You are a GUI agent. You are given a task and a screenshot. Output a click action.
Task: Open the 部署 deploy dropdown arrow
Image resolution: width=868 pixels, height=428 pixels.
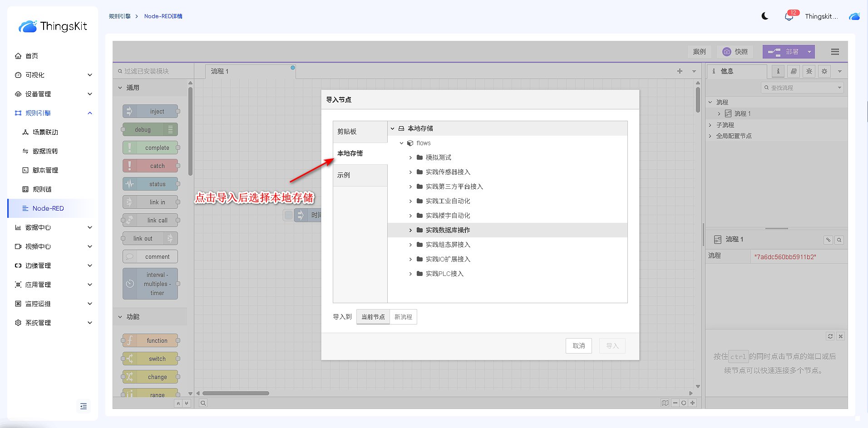click(x=809, y=52)
